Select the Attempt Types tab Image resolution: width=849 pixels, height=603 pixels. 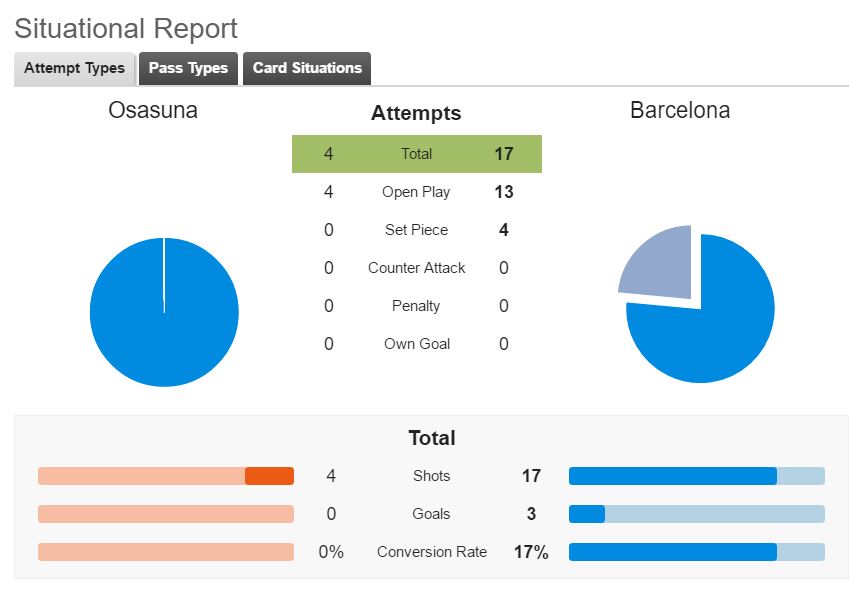74,68
